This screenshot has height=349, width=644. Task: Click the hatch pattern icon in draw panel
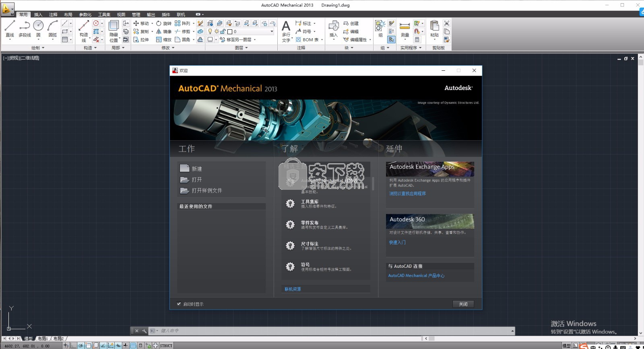65,39
